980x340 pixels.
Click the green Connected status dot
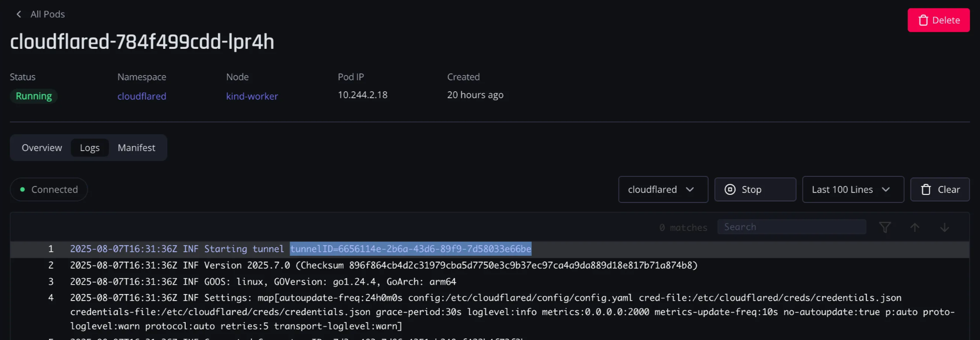22,189
